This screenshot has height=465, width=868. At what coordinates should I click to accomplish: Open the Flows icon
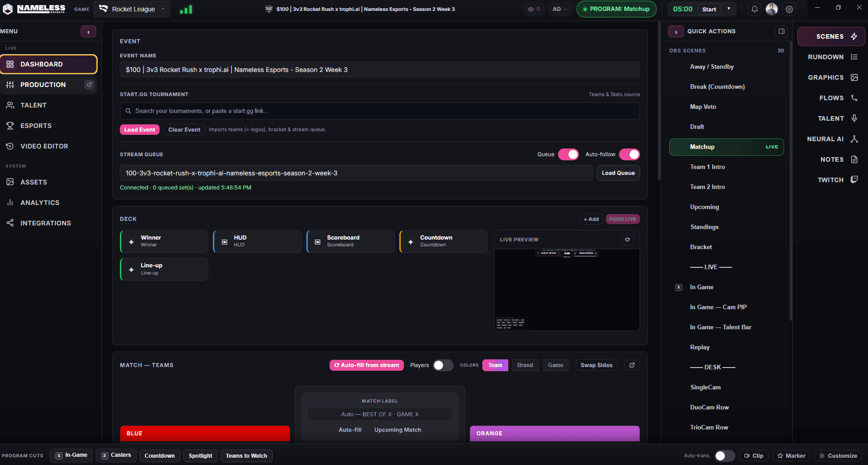click(854, 98)
